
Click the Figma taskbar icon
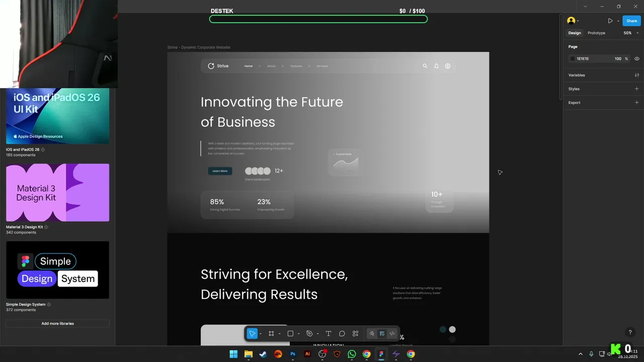(381, 354)
